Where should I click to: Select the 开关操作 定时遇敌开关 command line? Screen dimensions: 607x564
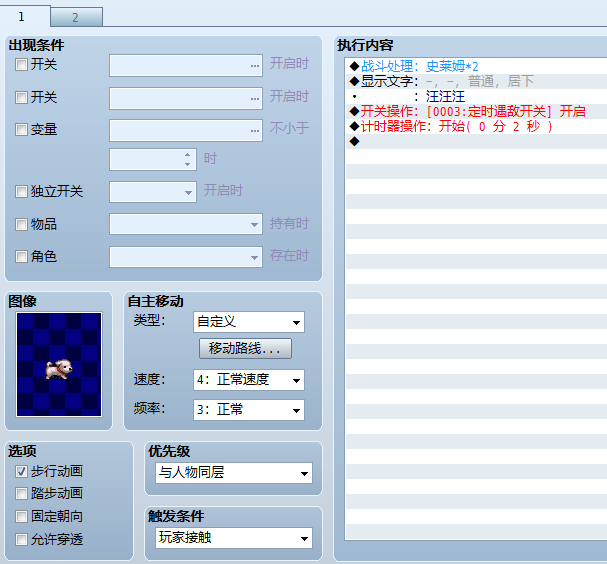pos(476,111)
